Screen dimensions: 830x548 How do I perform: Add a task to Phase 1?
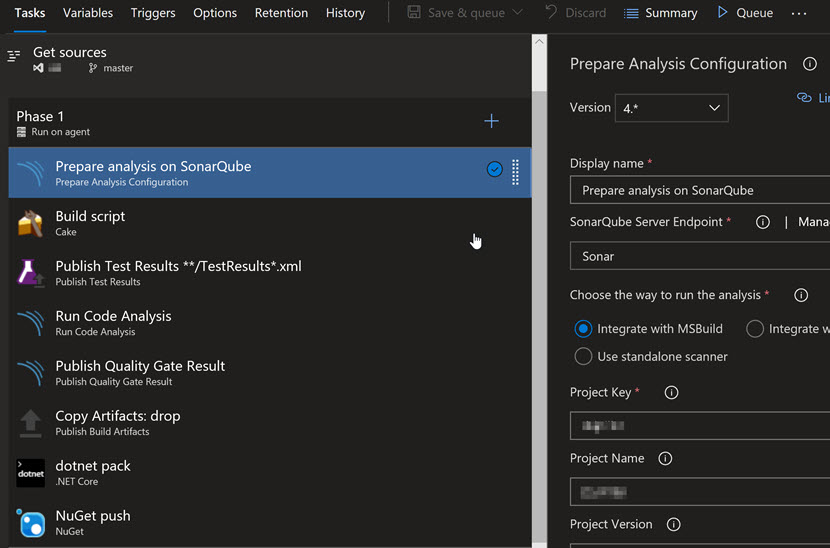click(491, 121)
